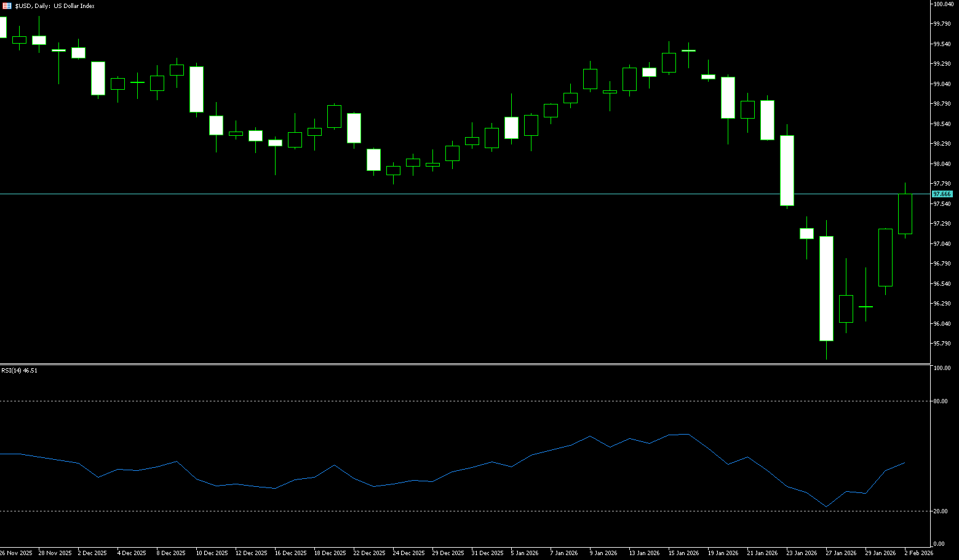Click the 95.790 label on price axis
The height and width of the screenshot is (560, 959).
tap(942, 343)
